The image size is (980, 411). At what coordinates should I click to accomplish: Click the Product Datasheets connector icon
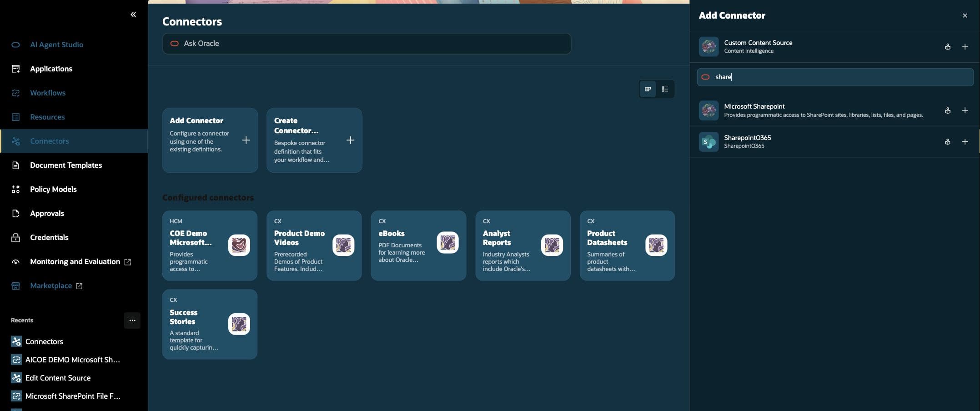(656, 245)
